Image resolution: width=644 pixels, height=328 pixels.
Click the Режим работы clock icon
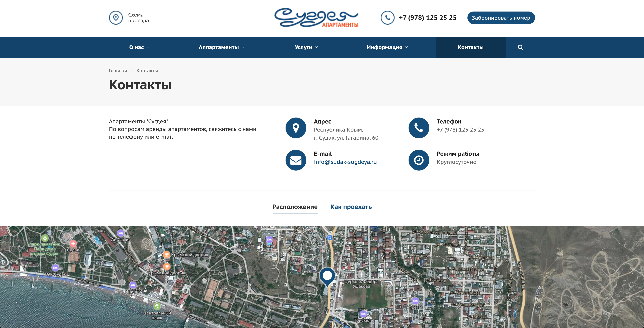tap(419, 160)
